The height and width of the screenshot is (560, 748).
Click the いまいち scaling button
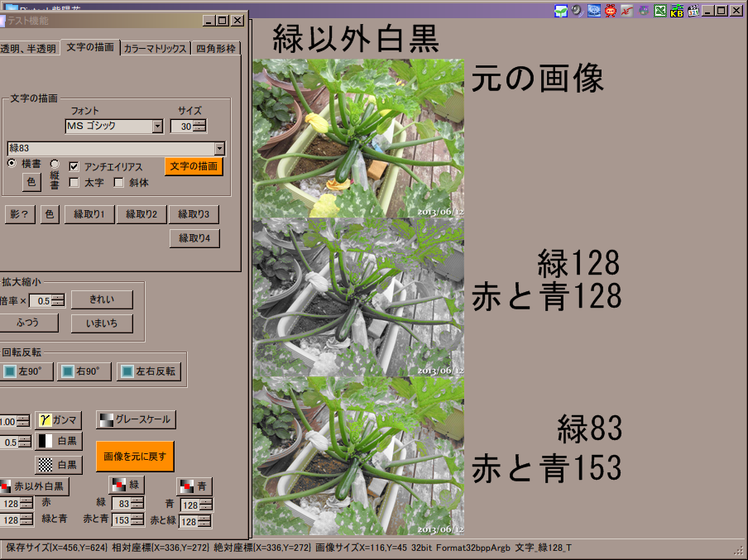[102, 323]
